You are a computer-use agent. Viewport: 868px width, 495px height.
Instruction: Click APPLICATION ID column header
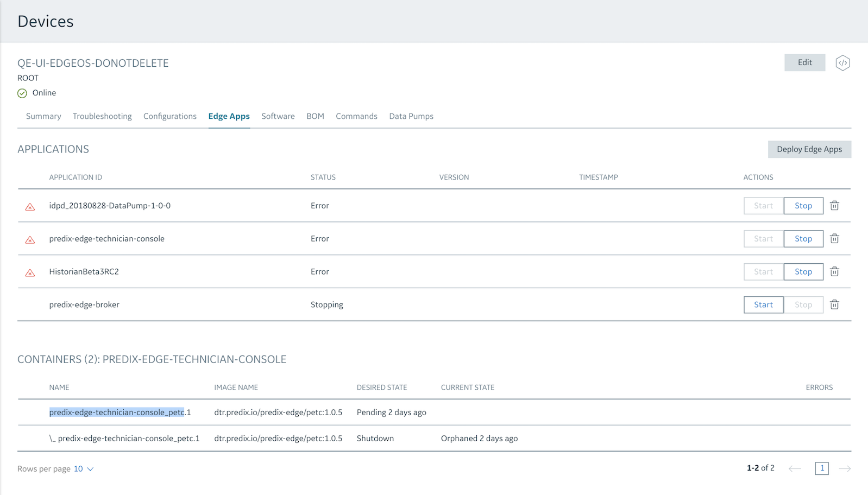pyautogui.click(x=76, y=177)
